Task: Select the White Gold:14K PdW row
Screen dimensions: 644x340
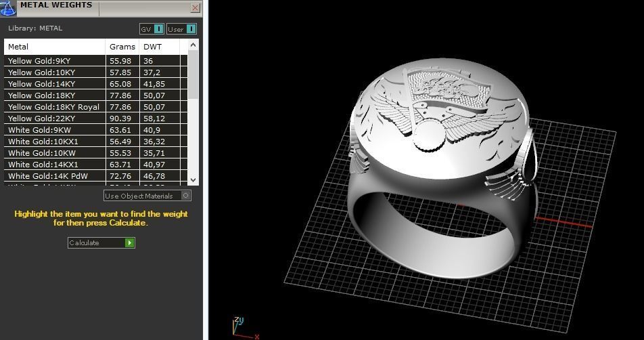Action: (95, 176)
